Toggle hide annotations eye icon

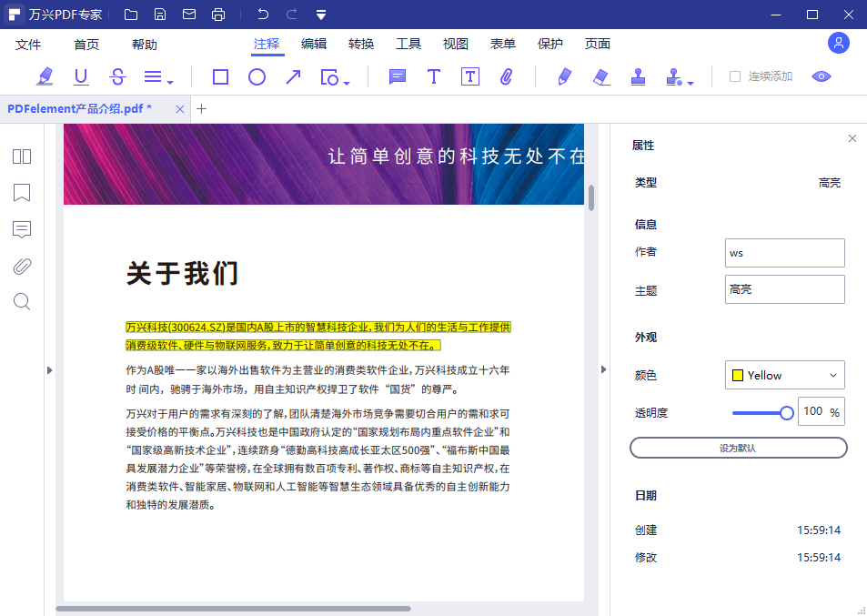pyautogui.click(x=822, y=76)
